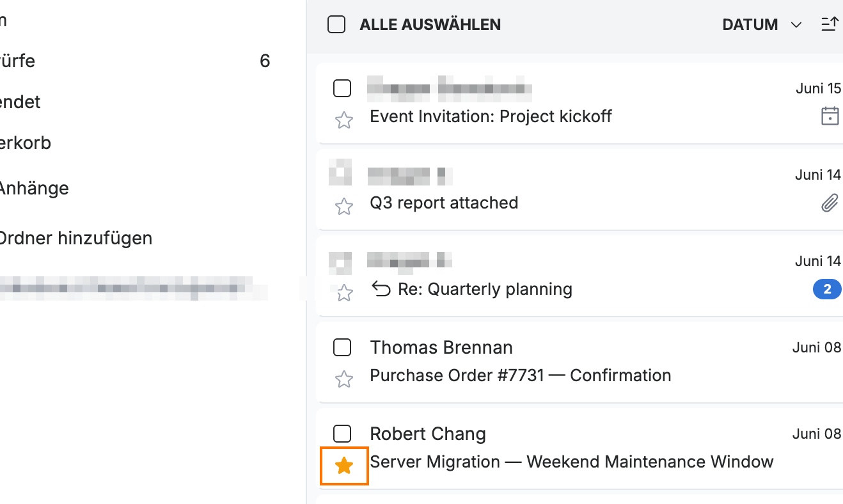Star the Q3 report attached email
Viewport: 843px width, 504px height.
pyautogui.click(x=344, y=207)
